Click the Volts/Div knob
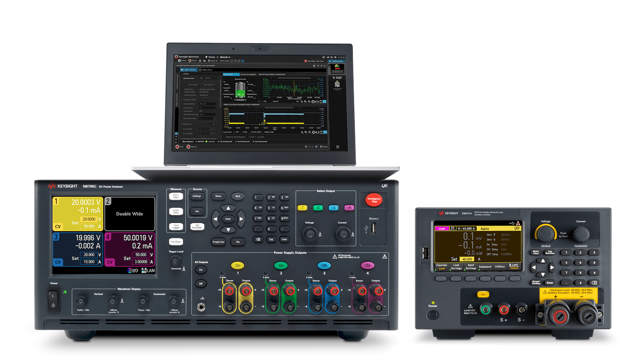 (x=82, y=300)
